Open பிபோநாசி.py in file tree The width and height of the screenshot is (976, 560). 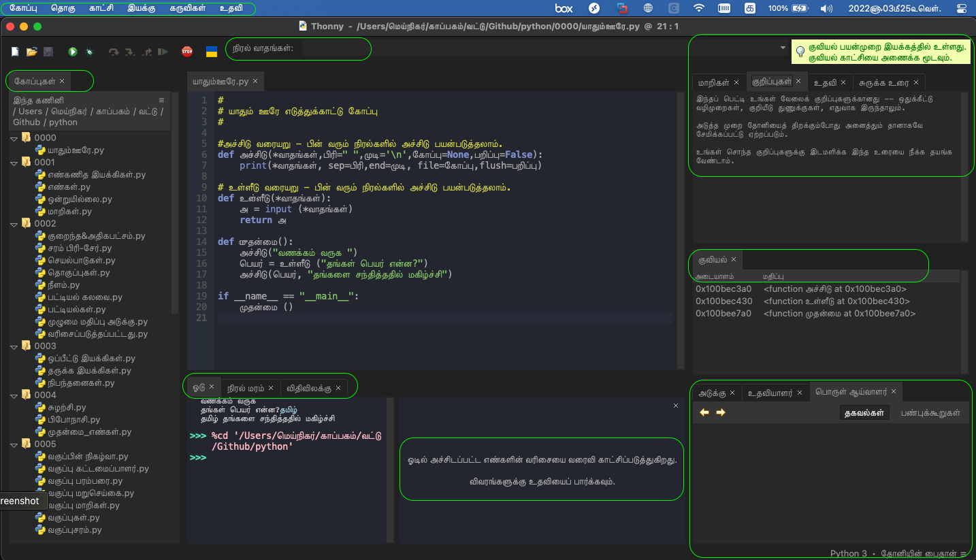[x=74, y=420]
